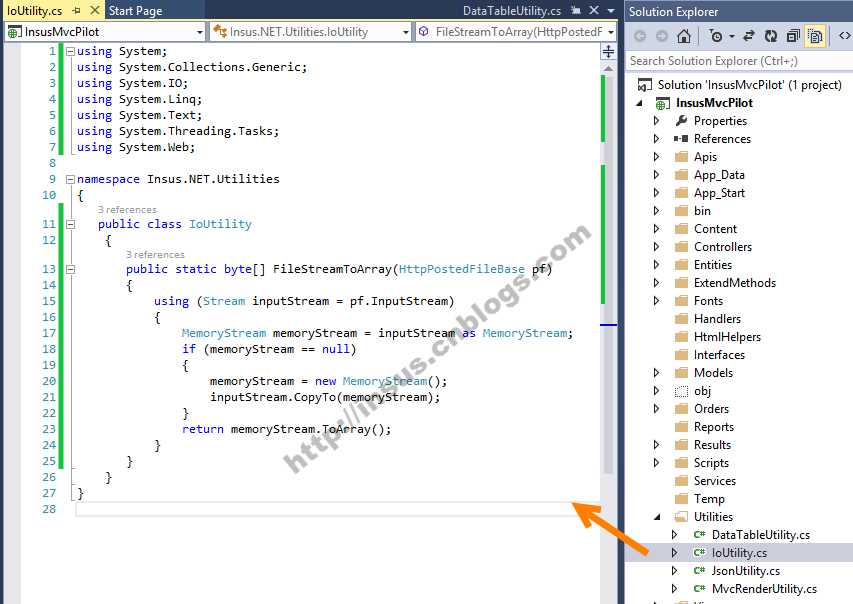Close the IoUtility.cs tab
The width and height of the screenshot is (853, 604).
point(95,10)
